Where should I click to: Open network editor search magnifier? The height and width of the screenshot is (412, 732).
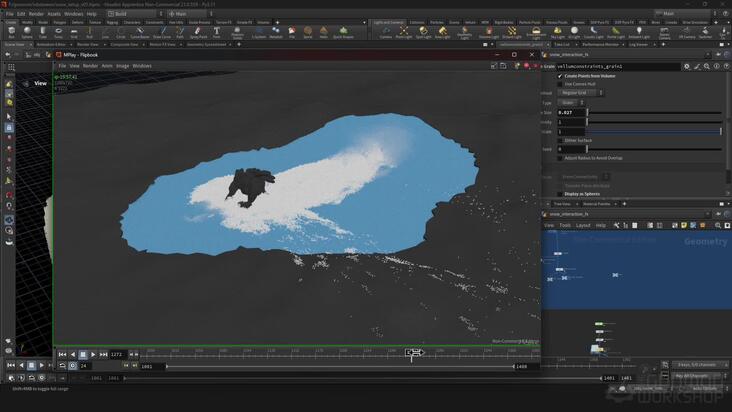click(718, 225)
